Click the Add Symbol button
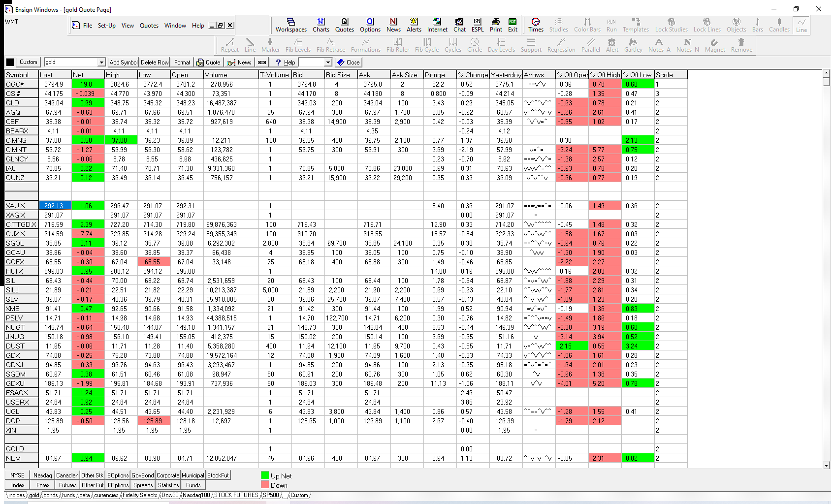The image size is (835, 504). pos(123,63)
